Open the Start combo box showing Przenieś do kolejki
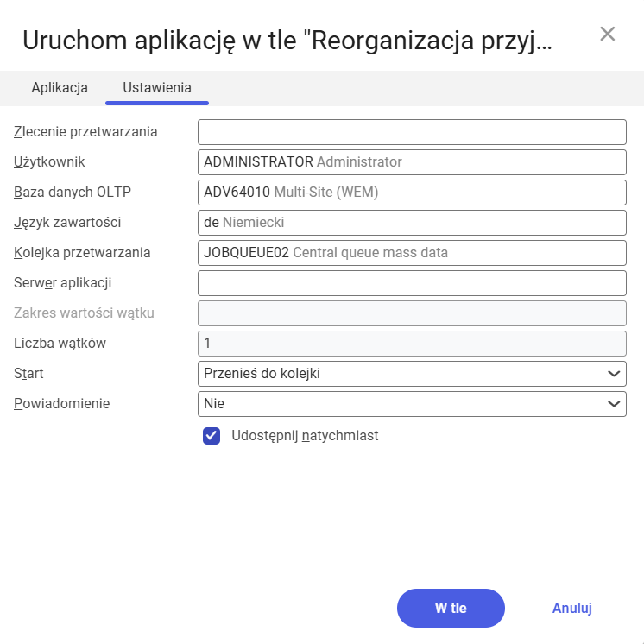The height and width of the screenshot is (644, 644). coord(401,374)
